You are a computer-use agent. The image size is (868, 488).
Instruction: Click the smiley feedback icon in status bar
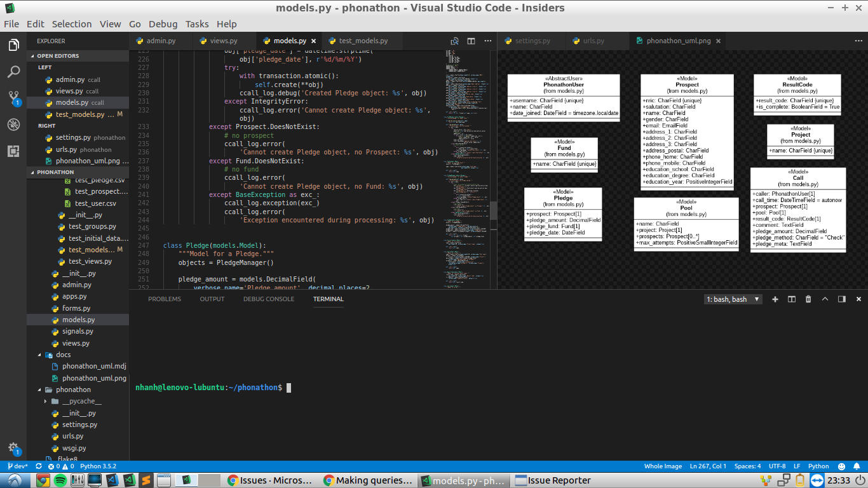point(841,466)
